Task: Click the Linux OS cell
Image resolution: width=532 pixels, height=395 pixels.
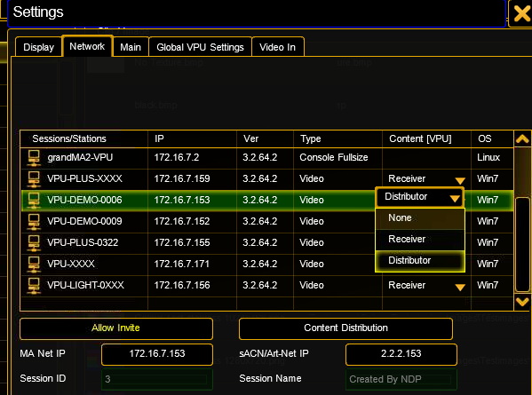Action: [488, 157]
